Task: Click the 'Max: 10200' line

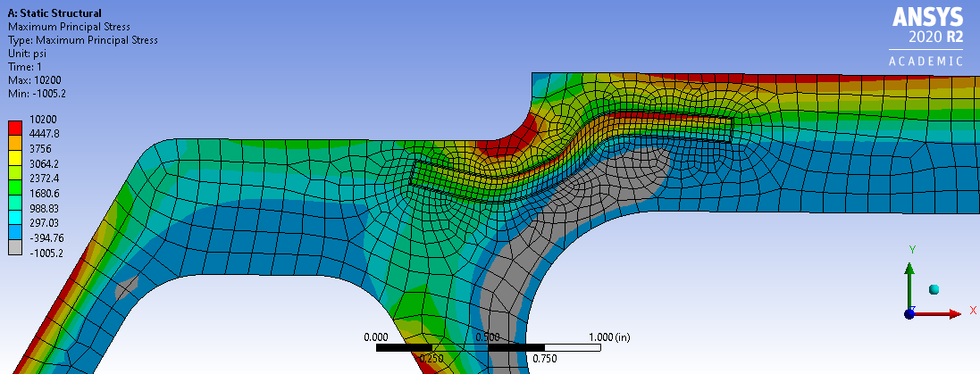Action: 34,80
